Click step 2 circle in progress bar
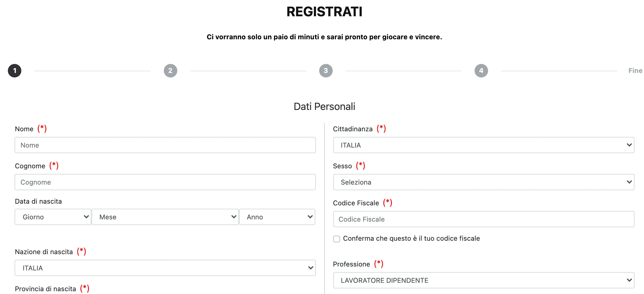 point(170,71)
